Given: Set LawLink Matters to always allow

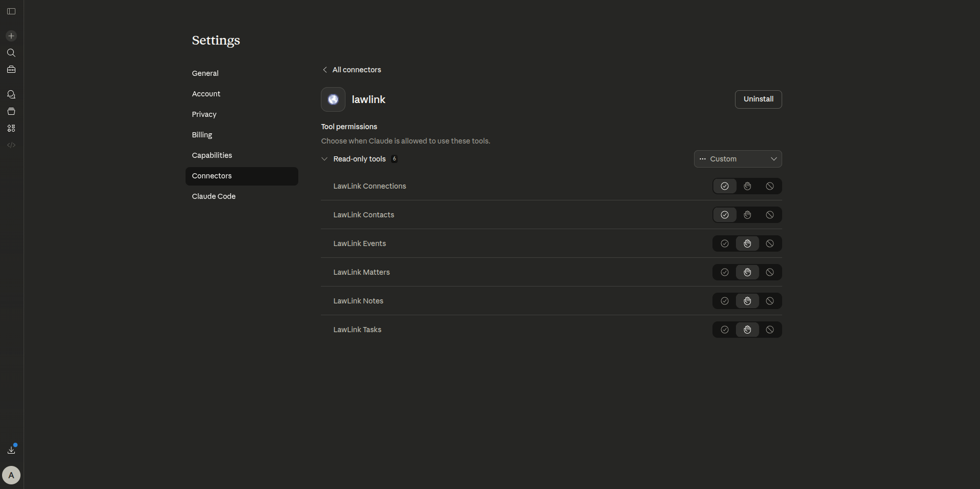Looking at the screenshot, I should pyautogui.click(x=725, y=272).
